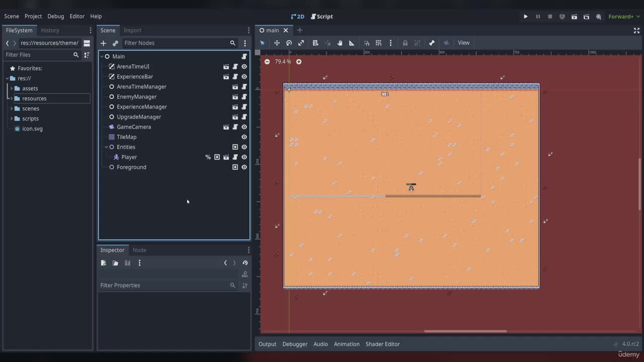Switch to the History tab
The image size is (644, 362).
coord(50,30)
